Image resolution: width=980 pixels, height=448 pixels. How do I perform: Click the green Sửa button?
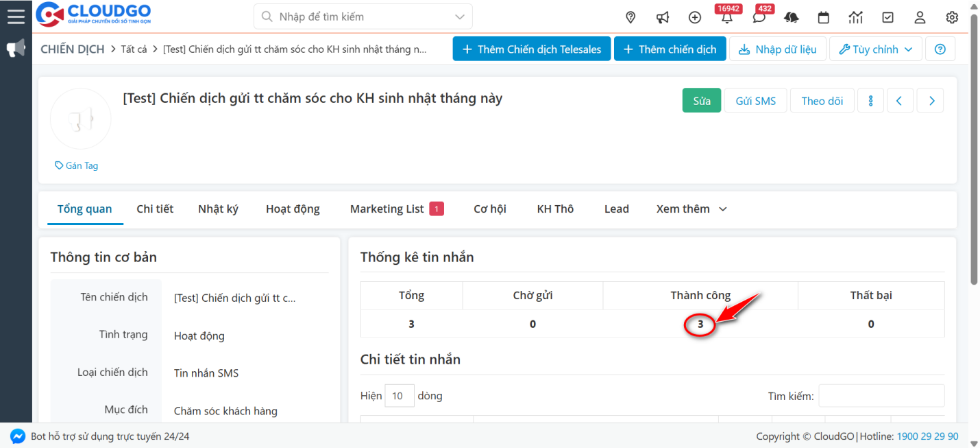click(x=701, y=101)
